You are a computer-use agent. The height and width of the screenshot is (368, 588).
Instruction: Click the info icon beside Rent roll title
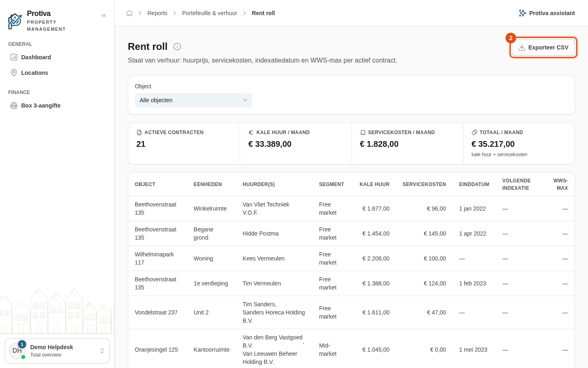point(177,47)
